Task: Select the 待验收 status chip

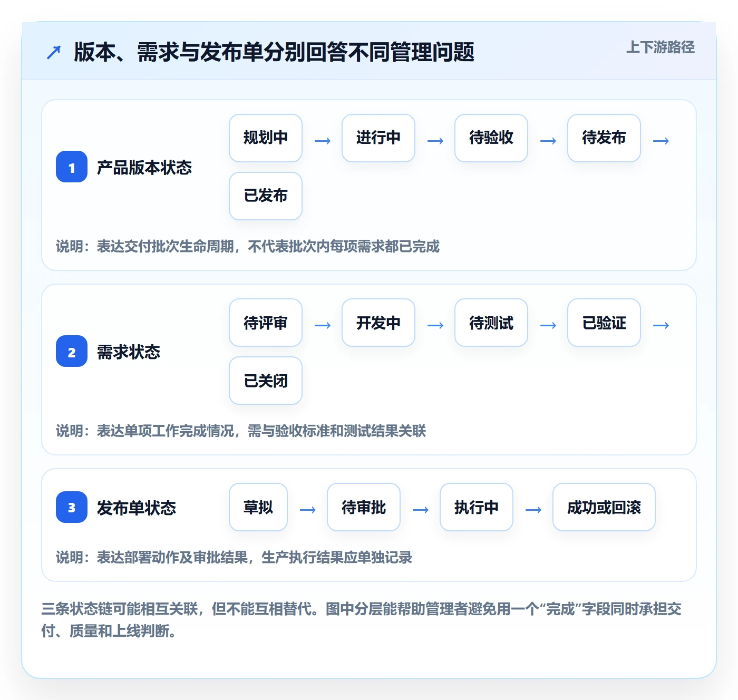Action: pos(491,138)
